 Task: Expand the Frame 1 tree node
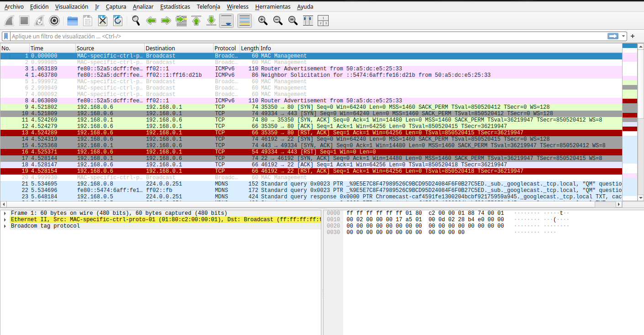point(5,213)
